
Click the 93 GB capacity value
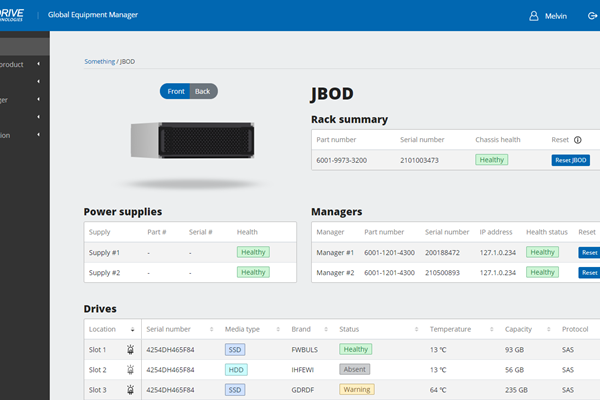(x=514, y=350)
